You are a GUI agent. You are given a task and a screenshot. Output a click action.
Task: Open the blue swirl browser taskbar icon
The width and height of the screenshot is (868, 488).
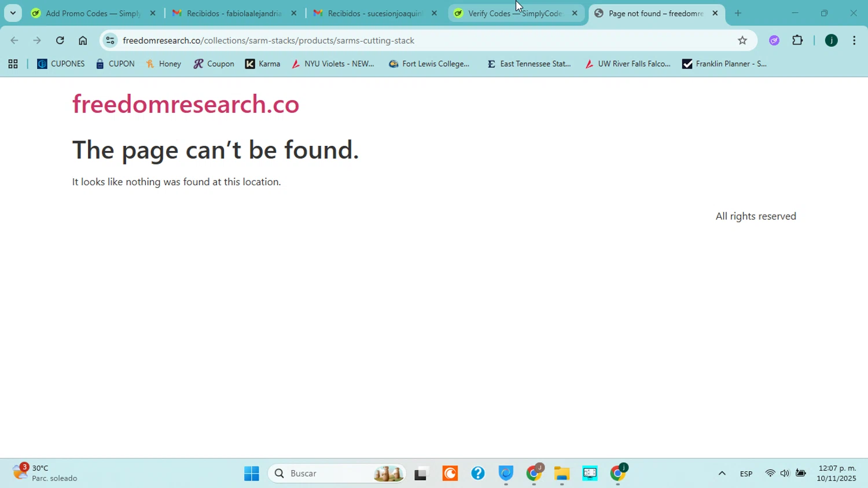coord(506,474)
